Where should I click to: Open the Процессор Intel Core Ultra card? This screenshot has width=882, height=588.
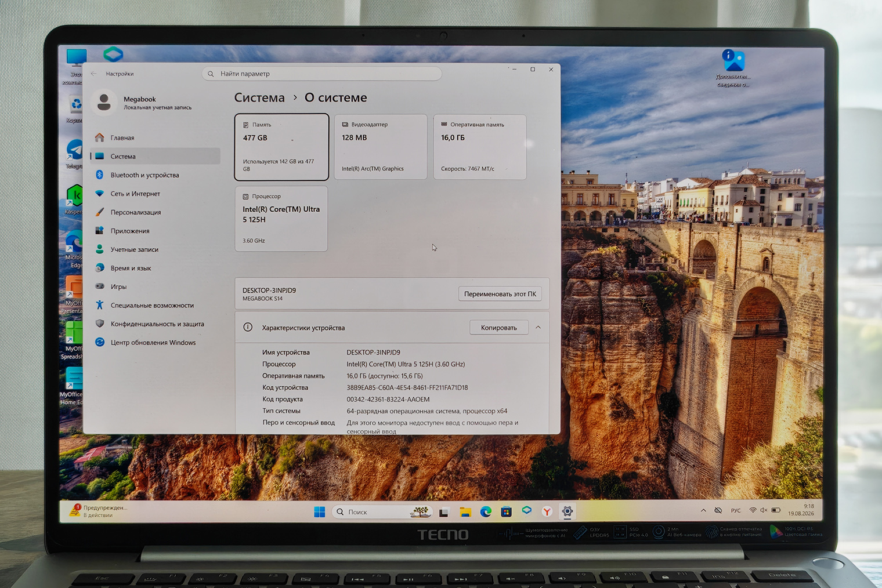click(x=281, y=219)
